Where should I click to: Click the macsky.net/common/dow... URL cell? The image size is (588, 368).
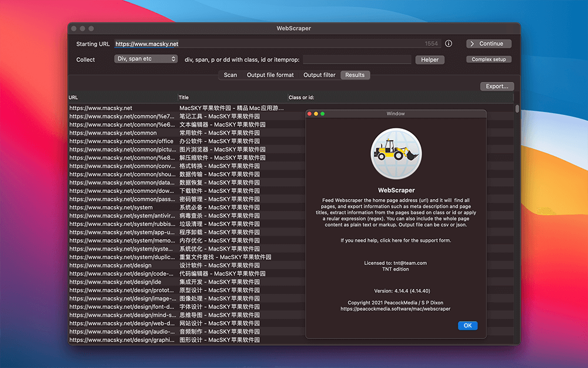coord(123,191)
